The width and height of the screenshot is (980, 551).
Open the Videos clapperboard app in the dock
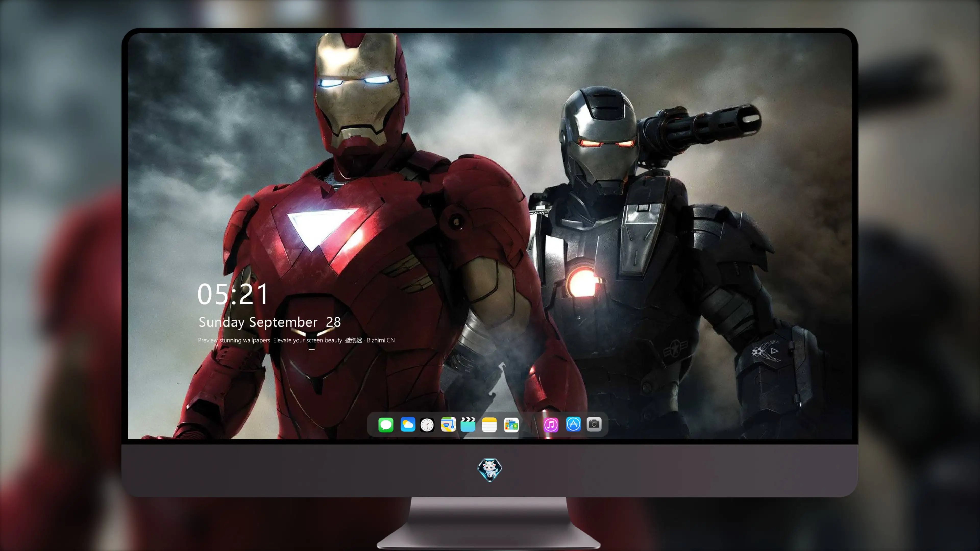[468, 424]
